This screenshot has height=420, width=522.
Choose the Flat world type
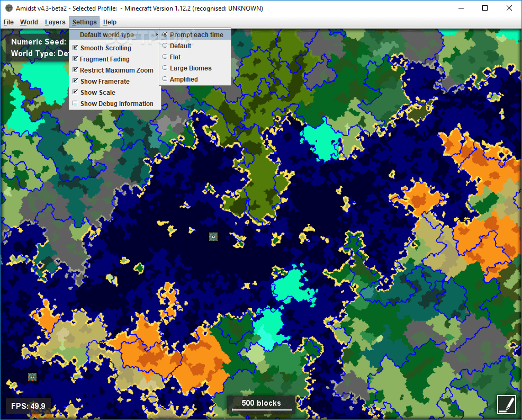[x=195, y=57]
